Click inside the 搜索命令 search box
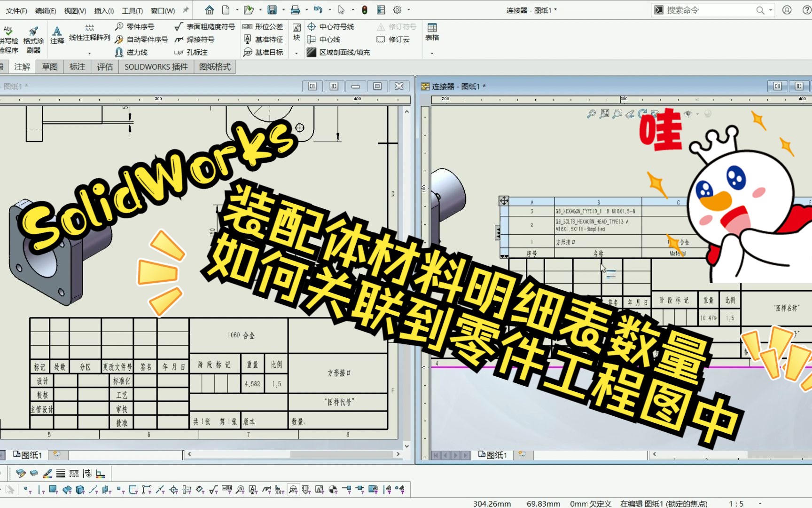 (705, 9)
